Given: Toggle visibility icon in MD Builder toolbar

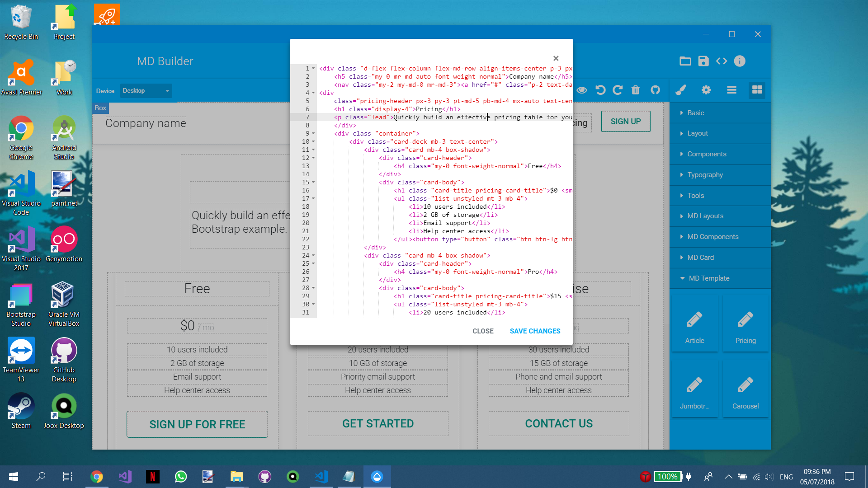Looking at the screenshot, I should point(581,90).
